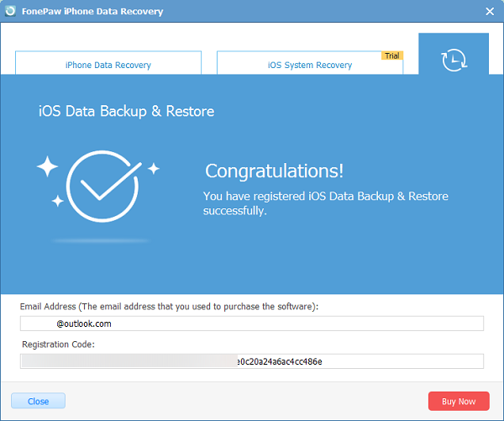Click the 'registered successfully' message text
504x421 pixels.
(x=325, y=203)
